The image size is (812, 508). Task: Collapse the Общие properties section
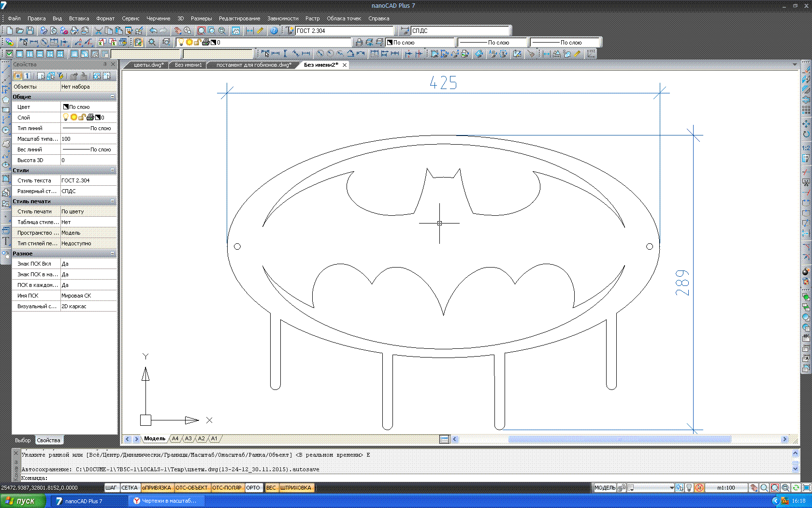[x=113, y=97]
